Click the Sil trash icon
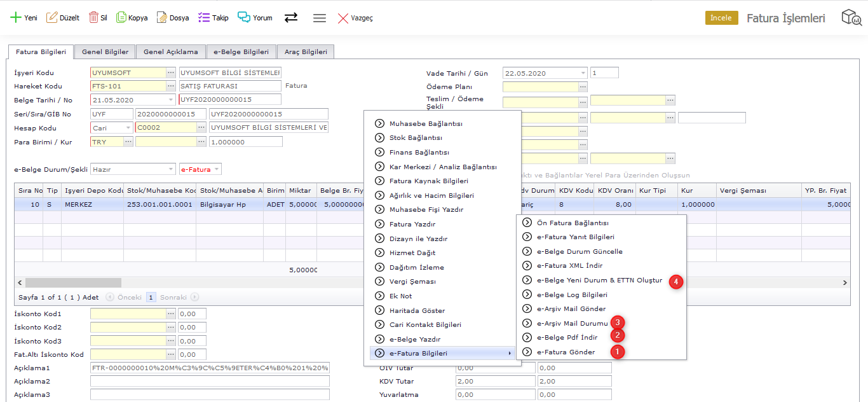This screenshot has height=402, width=868. pyautogui.click(x=93, y=18)
